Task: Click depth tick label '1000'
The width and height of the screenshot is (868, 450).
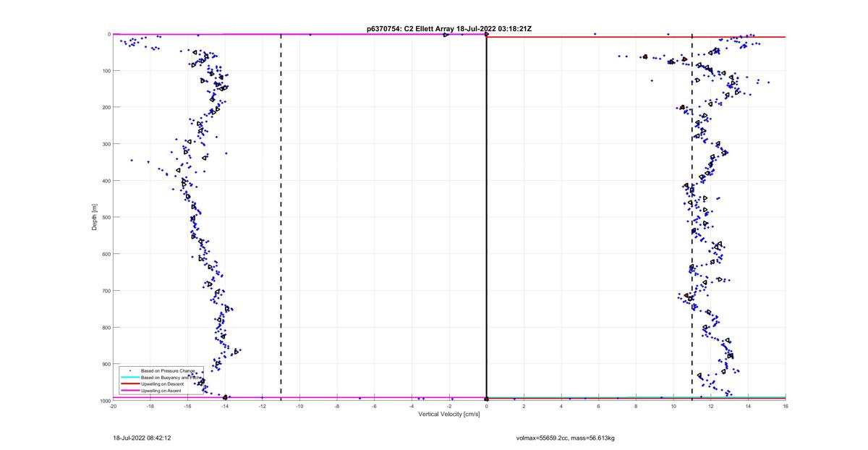Action: 105,400
